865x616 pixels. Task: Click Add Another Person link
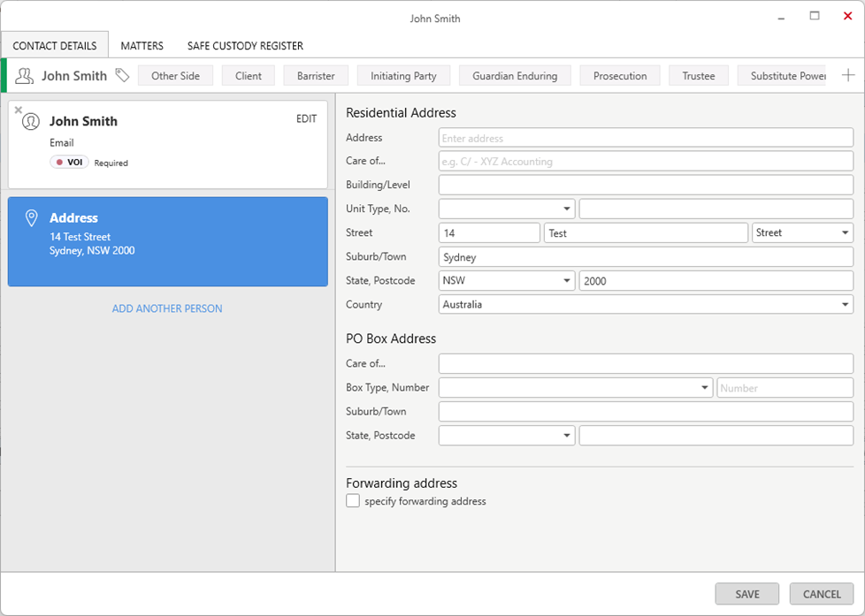coord(167,308)
